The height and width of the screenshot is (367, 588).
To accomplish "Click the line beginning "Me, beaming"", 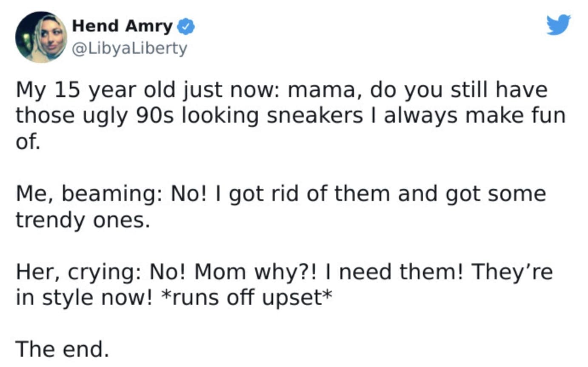I will click(x=281, y=194).
